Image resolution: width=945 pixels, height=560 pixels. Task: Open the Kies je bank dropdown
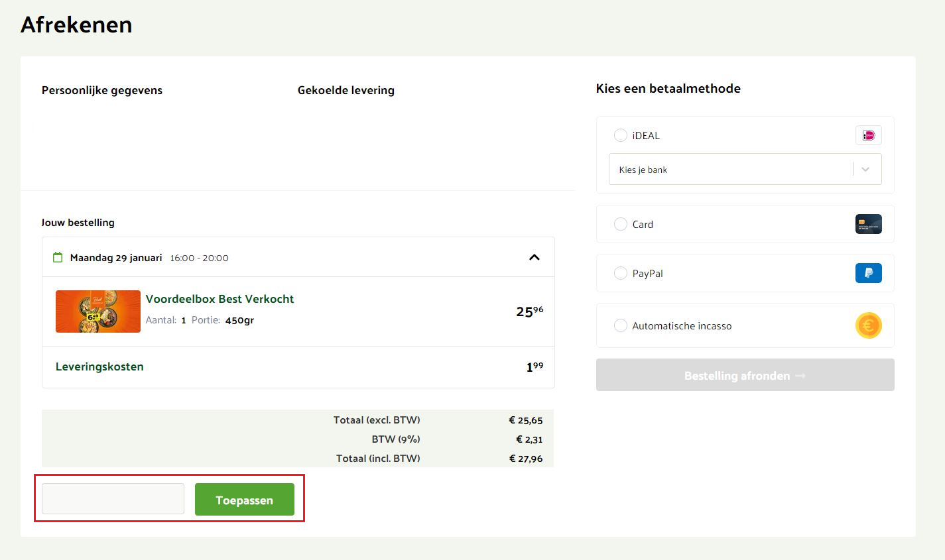click(x=729, y=170)
